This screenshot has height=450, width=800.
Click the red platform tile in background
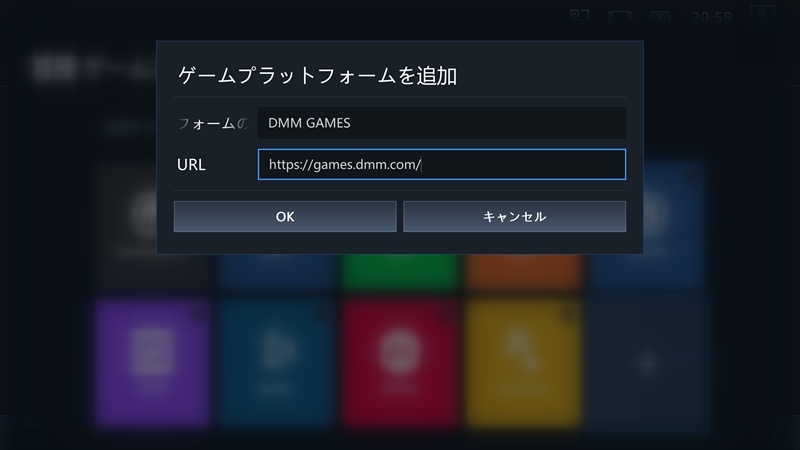[399, 363]
